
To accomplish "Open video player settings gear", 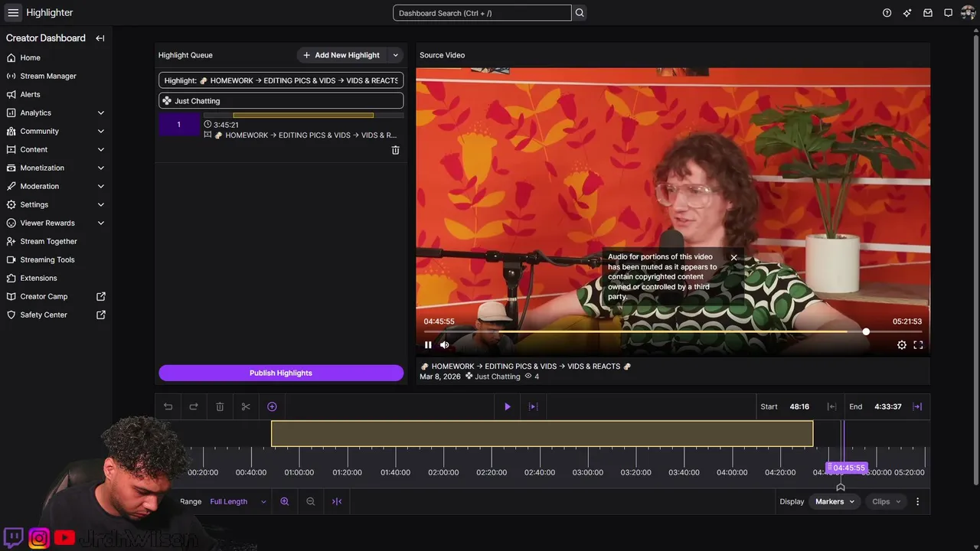I will (902, 345).
